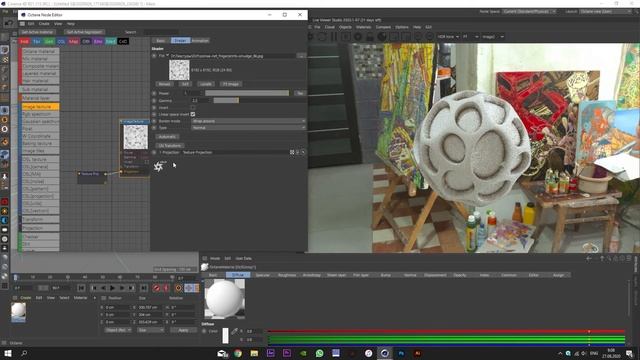Screen dimensions: 640x360
Task: Click the Live Viewer render settings gear icon
Action: 358,37
